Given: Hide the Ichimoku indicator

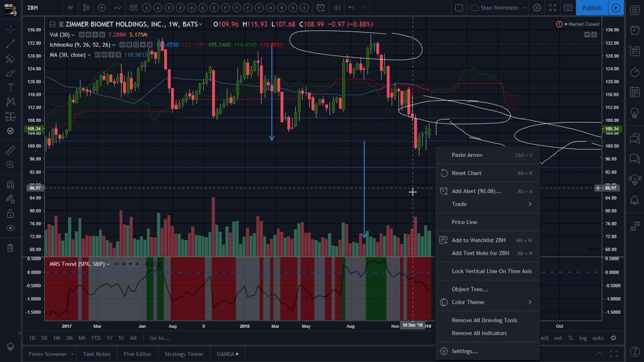Looking at the screenshot, I should (x=122, y=45).
